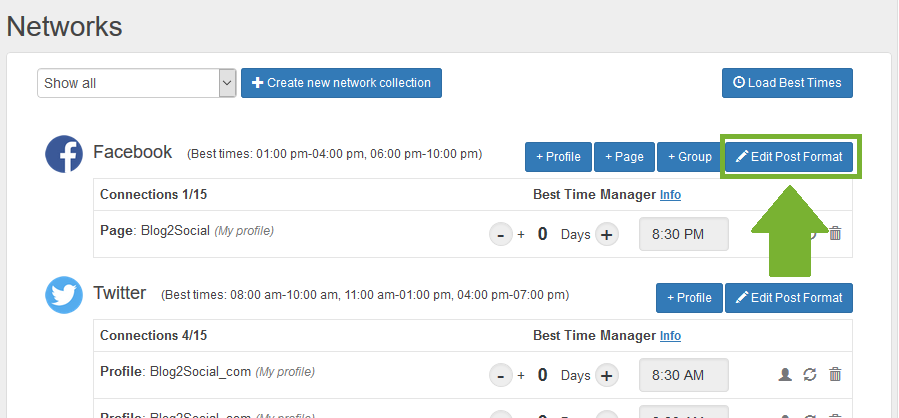Click the 8:30 PM time field
Viewport: 899px width, 418px height.
point(683,234)
